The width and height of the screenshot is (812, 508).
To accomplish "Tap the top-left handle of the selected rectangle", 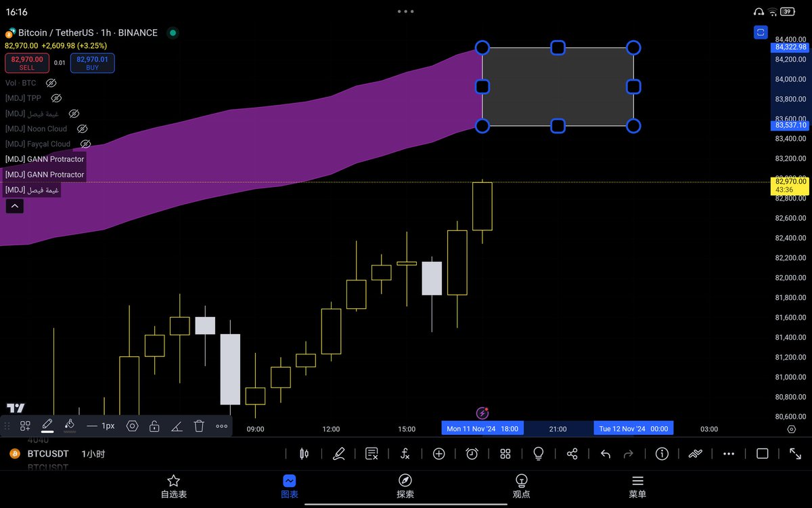I will [482, 47].
